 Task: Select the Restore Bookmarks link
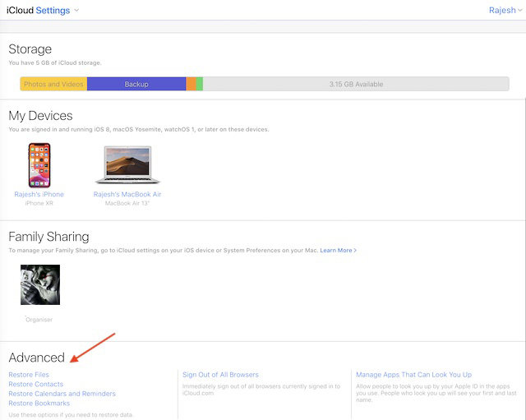38,404
